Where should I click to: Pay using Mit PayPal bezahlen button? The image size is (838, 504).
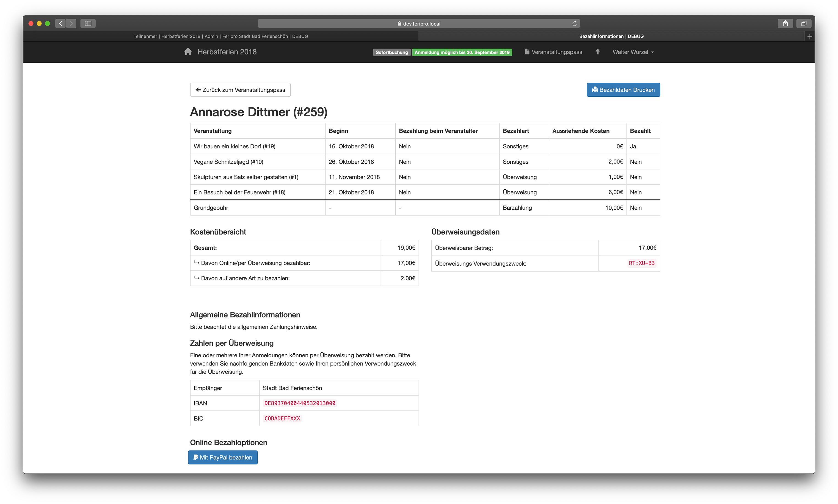pyautogui.click(x=223, y=457)
